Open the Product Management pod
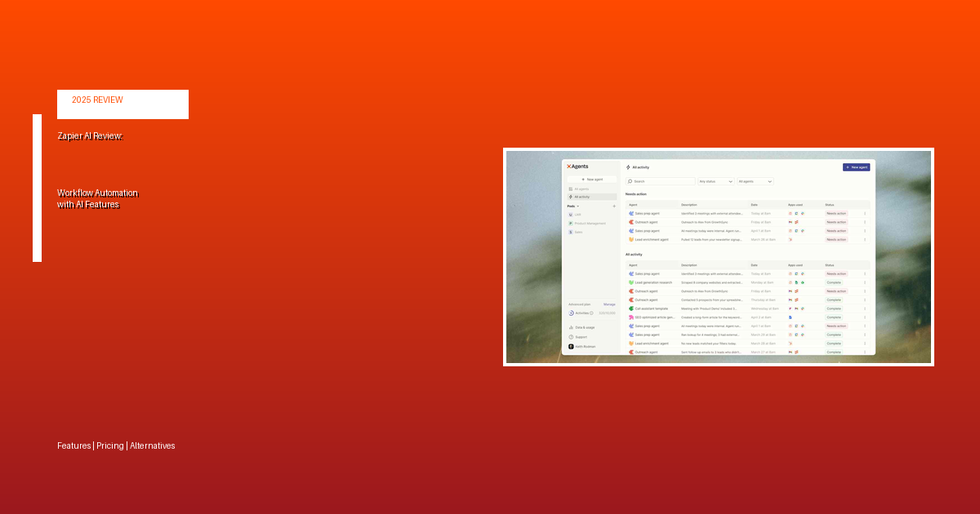 (587, 224)
